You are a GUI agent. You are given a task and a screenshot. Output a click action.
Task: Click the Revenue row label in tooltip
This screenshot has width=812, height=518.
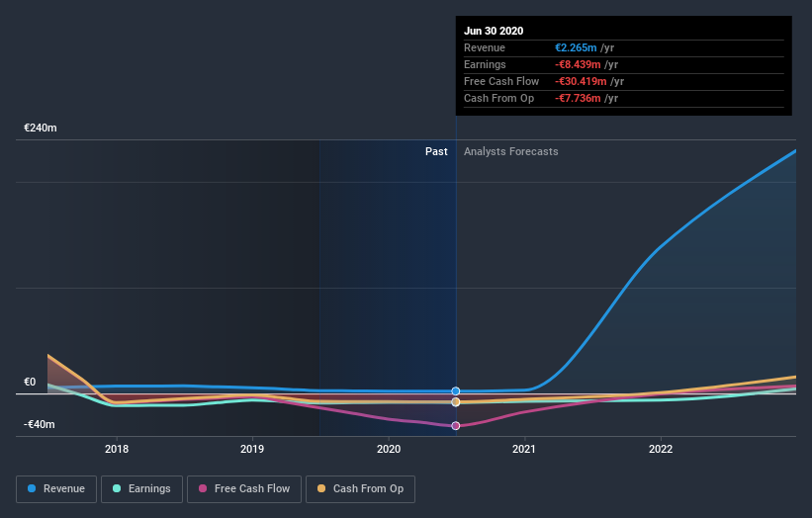[x=485, y=47]
